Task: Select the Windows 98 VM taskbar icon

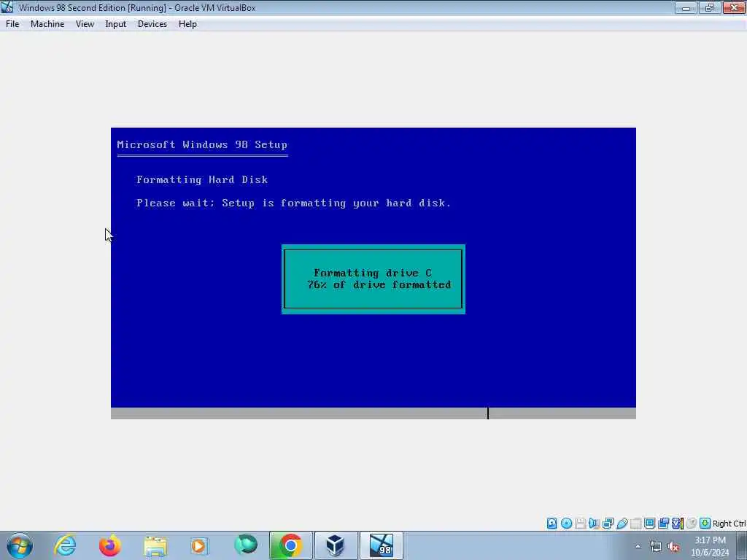Action: pyautogui.click(x=381, y=545)
